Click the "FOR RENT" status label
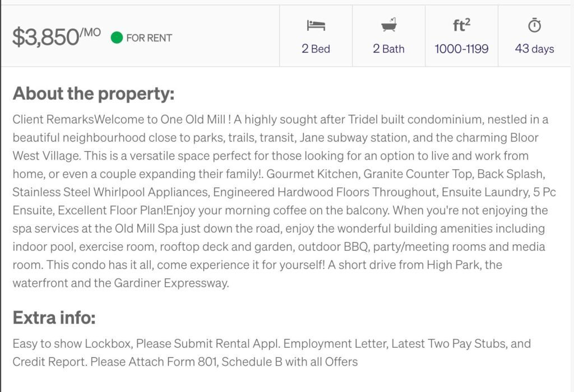This screenshot has width=574, height=392. [x=149, y=38]
